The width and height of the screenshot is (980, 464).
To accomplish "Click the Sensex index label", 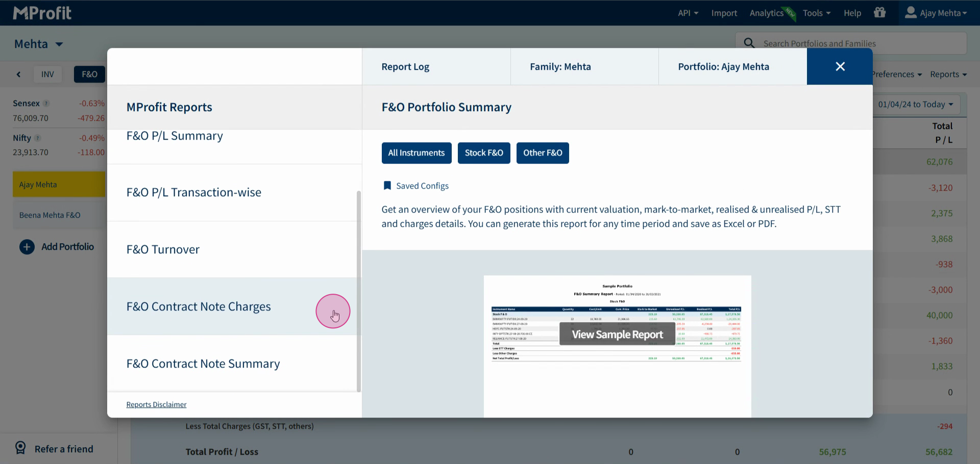I will pyautogui.click(x=26, y=104).
